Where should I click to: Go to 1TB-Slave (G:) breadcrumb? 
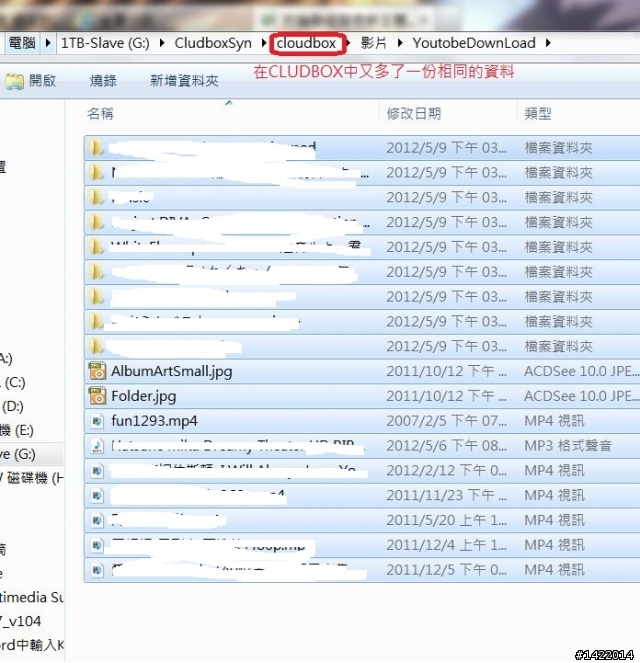pos(105,43)
